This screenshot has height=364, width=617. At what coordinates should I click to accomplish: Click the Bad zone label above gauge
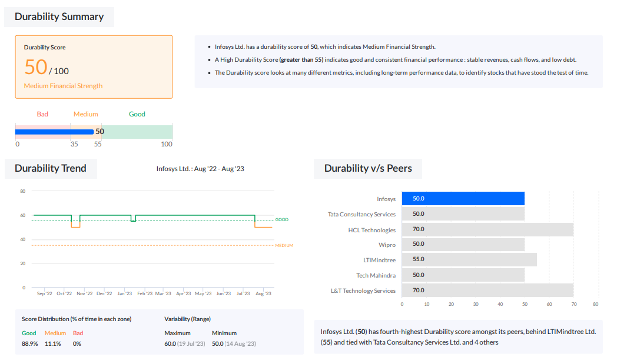coord(42,114)
